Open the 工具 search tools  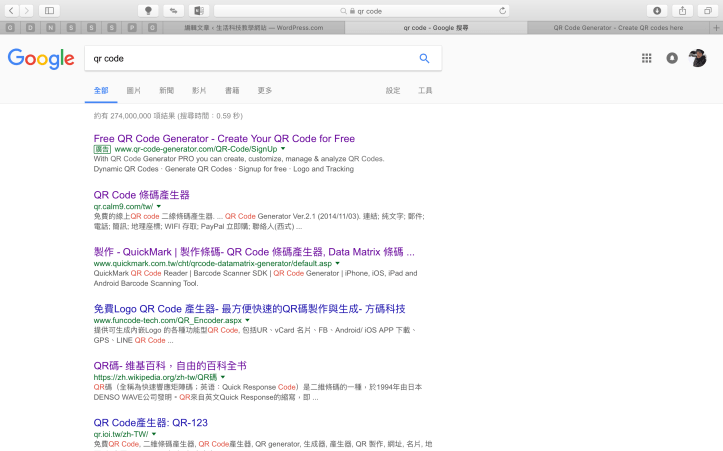[425, 90]
